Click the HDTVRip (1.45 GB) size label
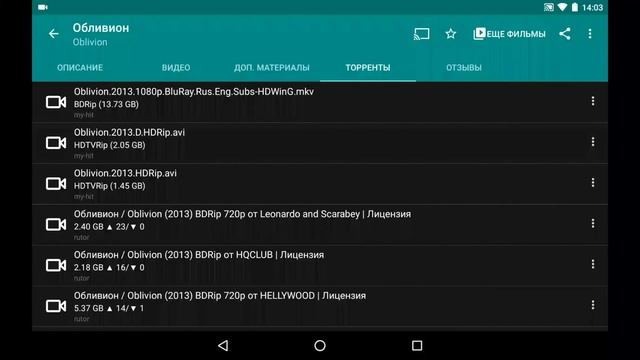Viewport: 640px width, 360px height. pos(109,186)
